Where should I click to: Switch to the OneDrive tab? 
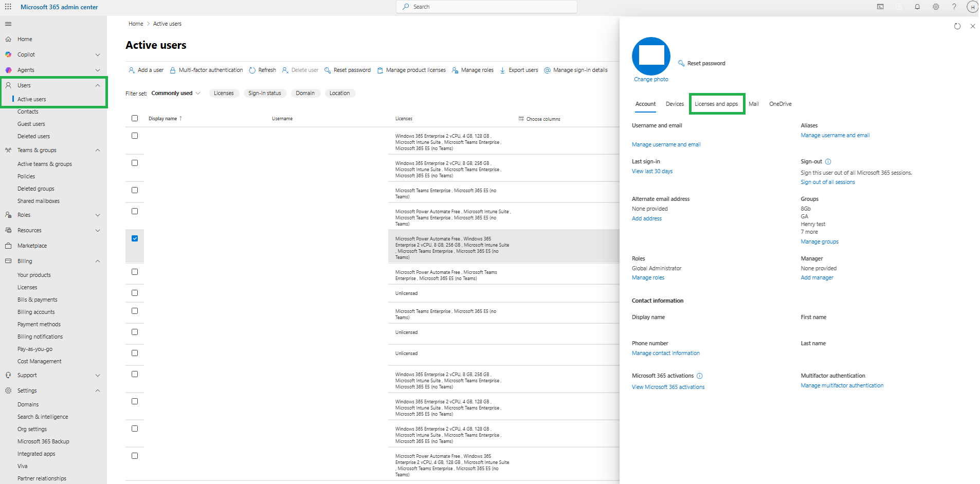pos(781,104)
